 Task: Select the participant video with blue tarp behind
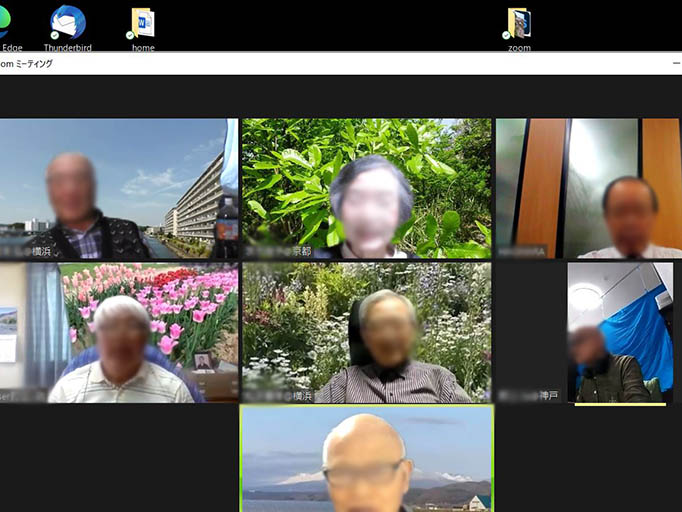[620, 330]
